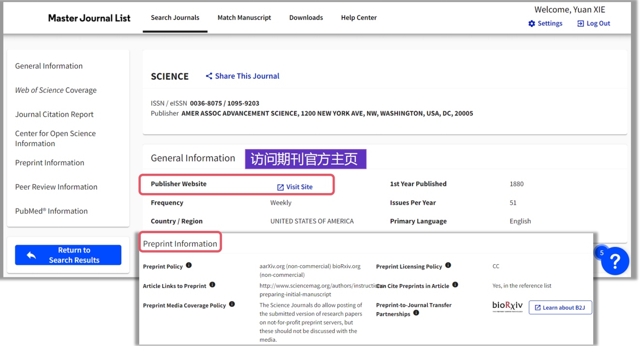Switch to the Match Manuscript tab

pyautogui.click(x=244, y=17)
